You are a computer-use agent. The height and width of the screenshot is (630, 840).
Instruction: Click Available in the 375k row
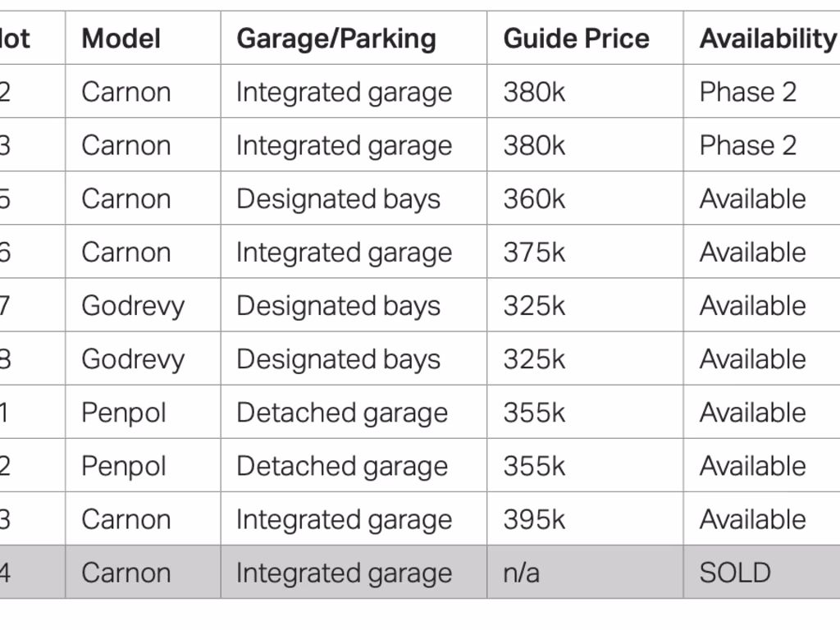pos(752,253)
